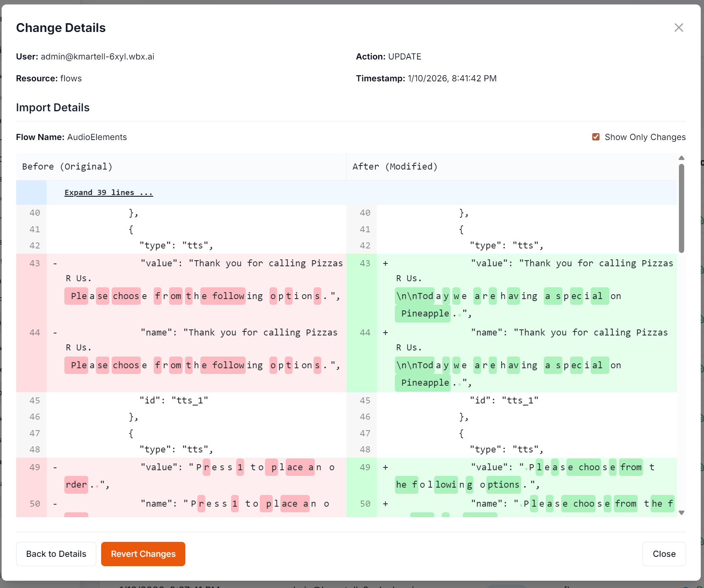The height and width of the screenshot is (588, 704).
Task: Close the Change Details dialog via X icon
Action: pos(679,28)
